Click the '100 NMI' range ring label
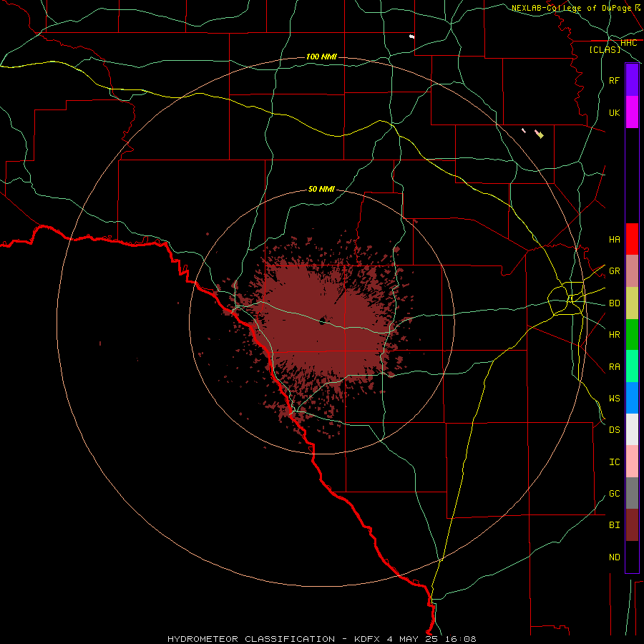The height and width of the screenshot is (644, 644). 321,57
